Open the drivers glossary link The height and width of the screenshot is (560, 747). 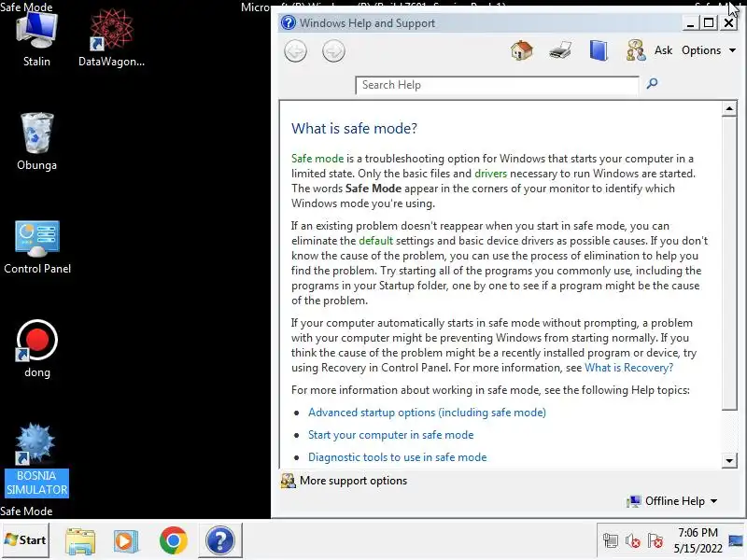[491, 174]
